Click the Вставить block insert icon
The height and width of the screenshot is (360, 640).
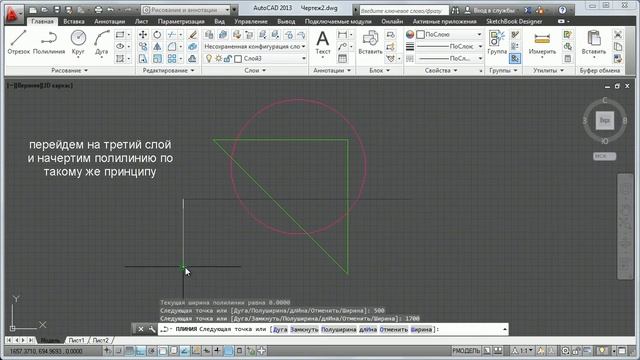[370, 42]
